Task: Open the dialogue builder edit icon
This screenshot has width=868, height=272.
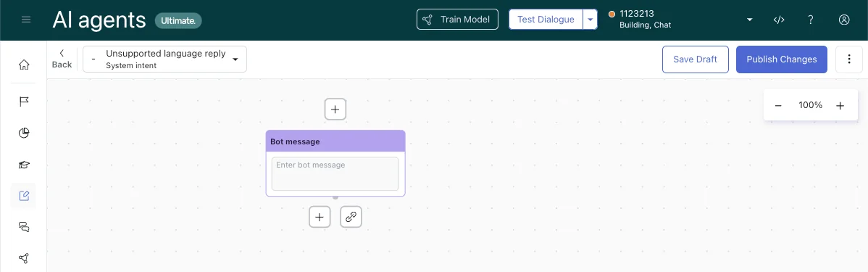Action: [x=24, y=196]
